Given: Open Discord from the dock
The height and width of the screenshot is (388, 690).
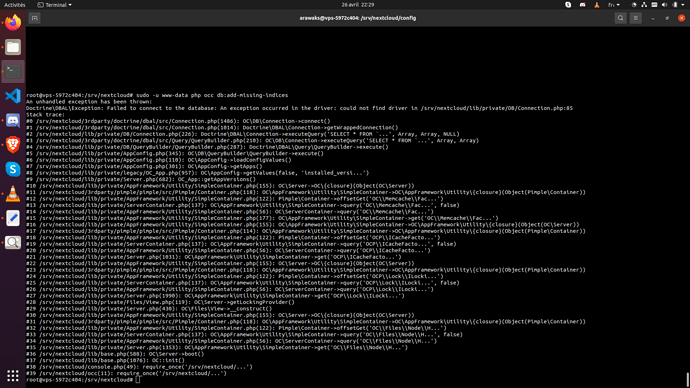Looking at the screenshot, I should pyautogui.click(x=13, y=120).
